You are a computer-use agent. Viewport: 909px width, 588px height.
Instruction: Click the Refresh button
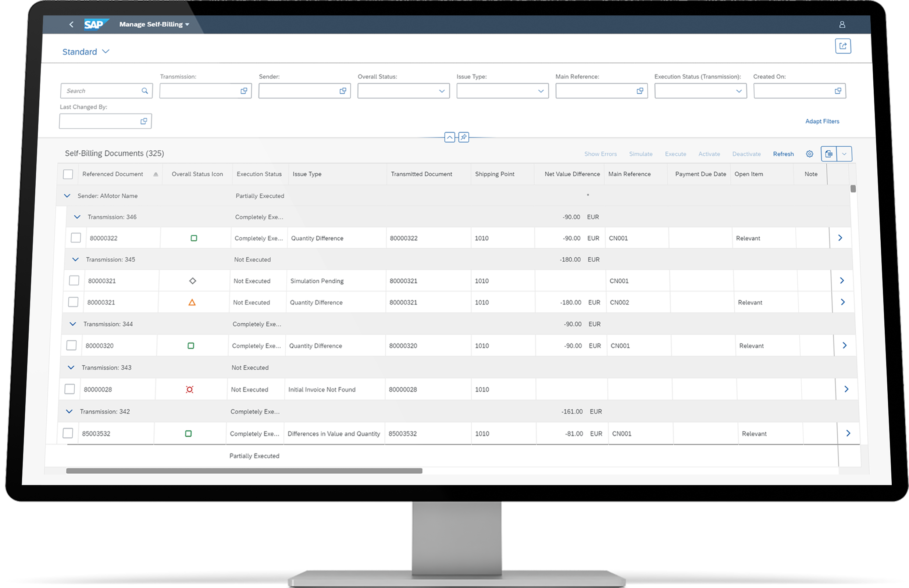point(783,154)
